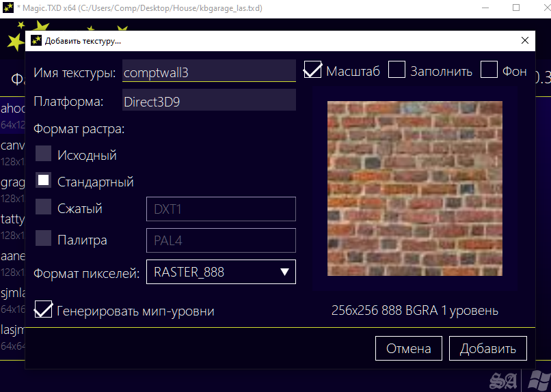Open the PAL4 palette dropdown
The image size is (551, 392).
(221, 240)
